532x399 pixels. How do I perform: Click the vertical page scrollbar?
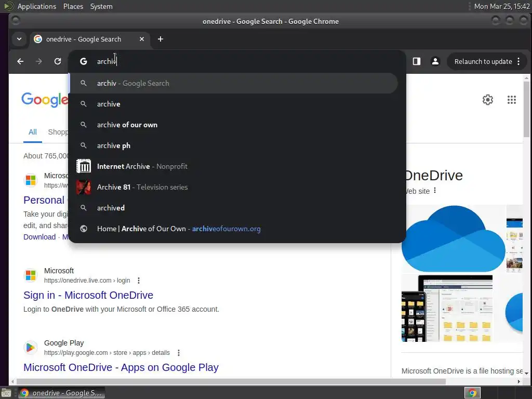(526, 109)
